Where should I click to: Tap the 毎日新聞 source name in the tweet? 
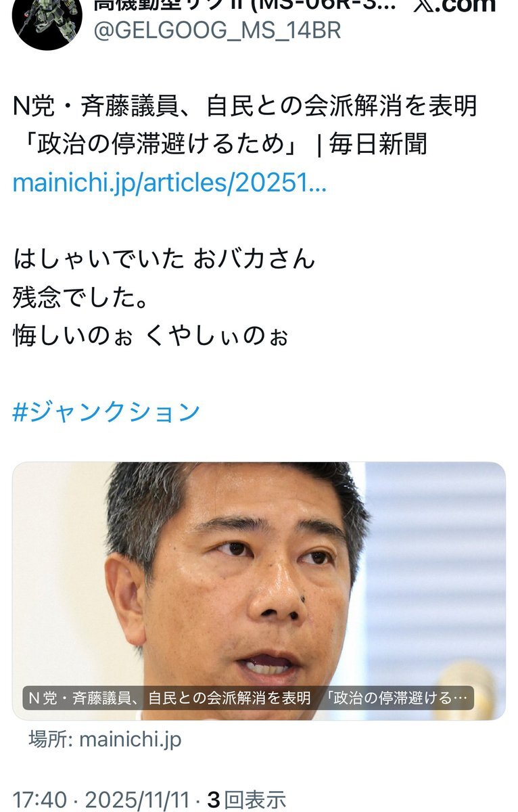[x=379, y=145]
